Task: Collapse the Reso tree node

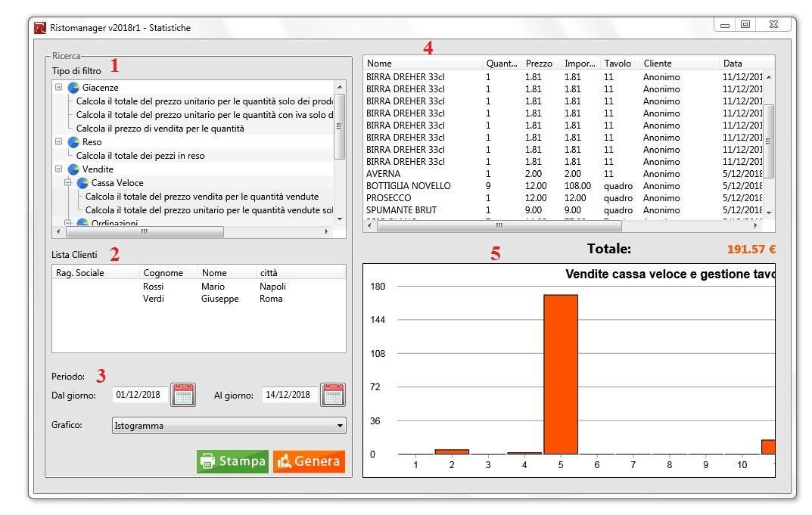Action: tap(58, 142)
